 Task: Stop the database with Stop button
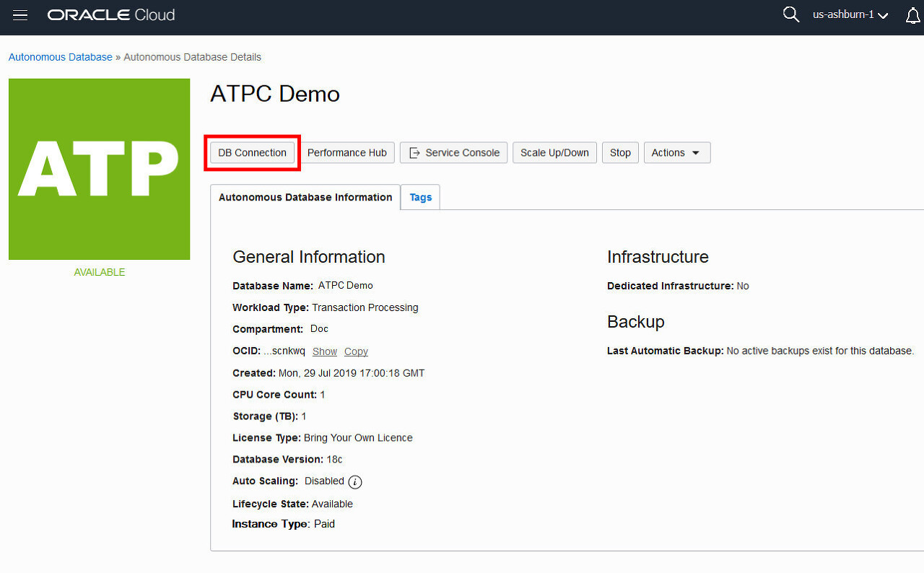[620, 152]
